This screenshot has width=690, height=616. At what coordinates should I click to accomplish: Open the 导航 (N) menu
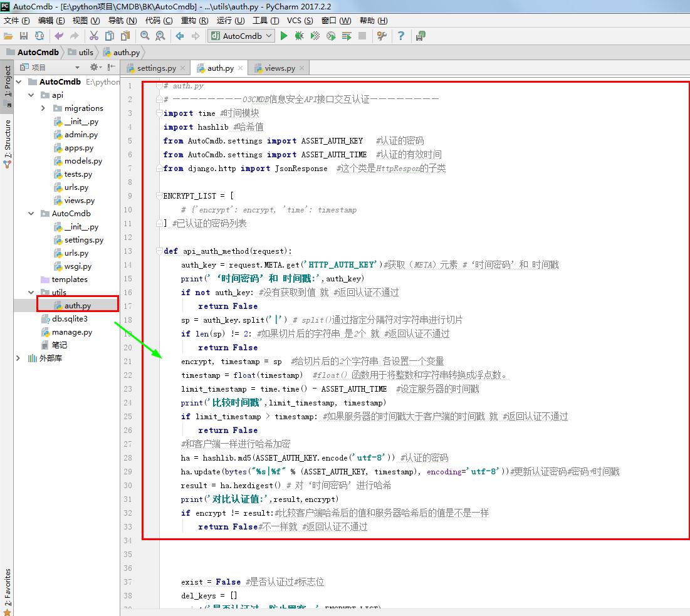coord(122,21)
